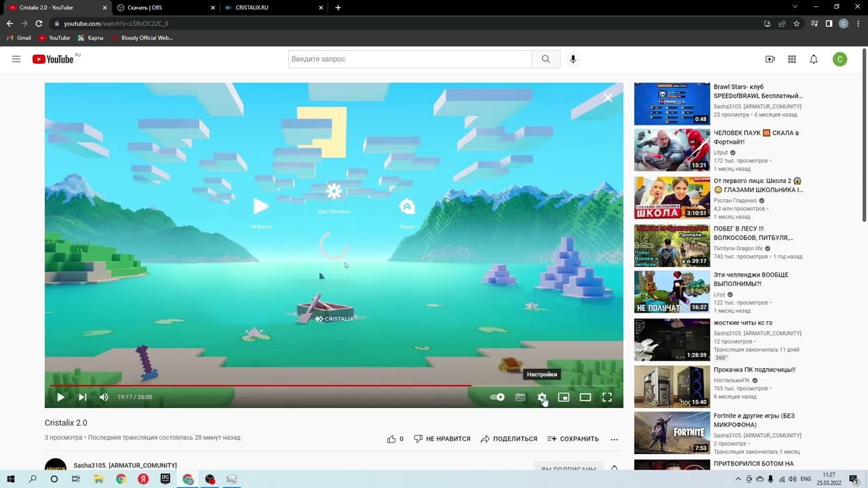The height and width of the screenshot is (488, 868).
Task: Go to YouTube home via the logo
Action: (x=53, y=59)
